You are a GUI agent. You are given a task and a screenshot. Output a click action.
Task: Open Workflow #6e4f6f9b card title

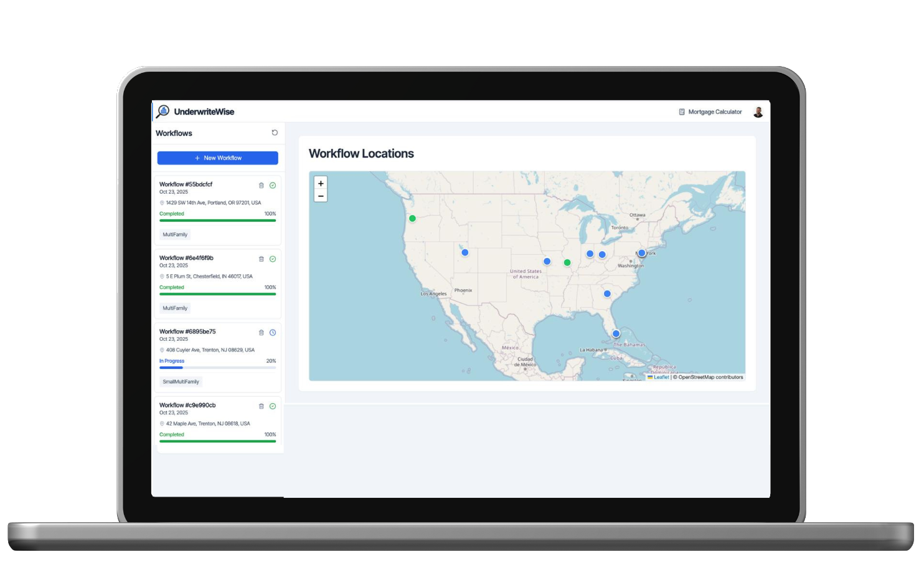tap(186, 258)
